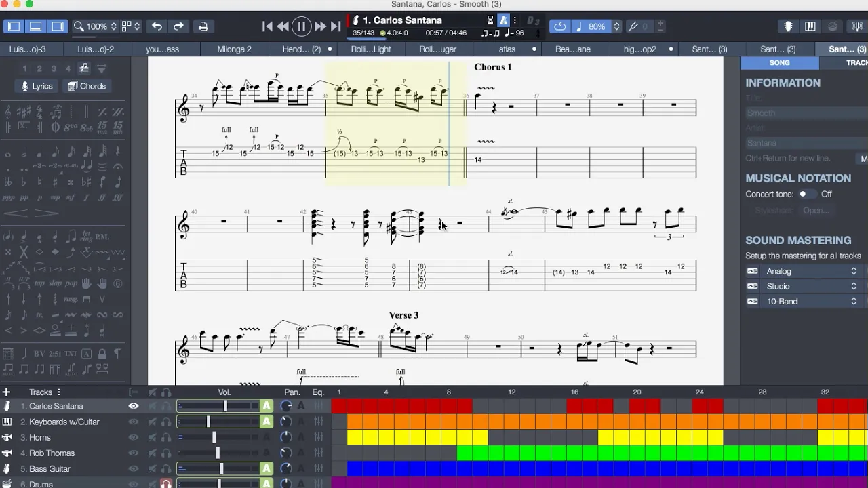Switch to the Roll...Light tab
This screenshot has height=488, width=868.
pos(371,49)
